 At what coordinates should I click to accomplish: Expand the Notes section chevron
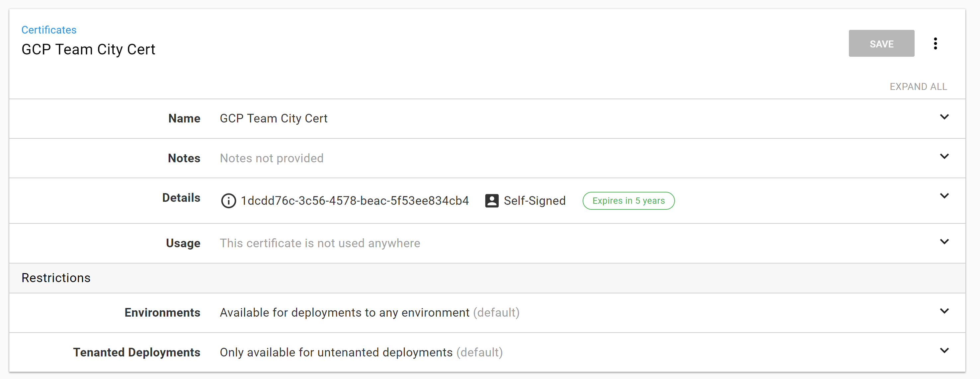(x=944, y=156)
